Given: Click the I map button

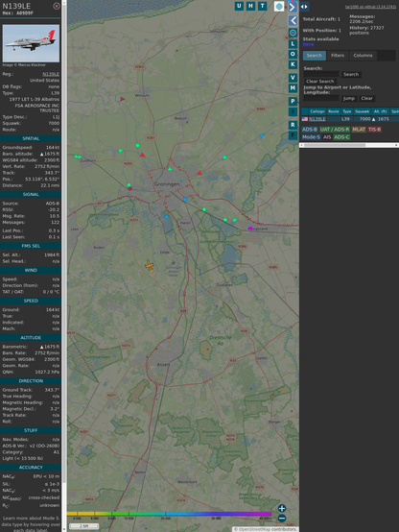Looking at the screenshot, I should pos(293,111).
